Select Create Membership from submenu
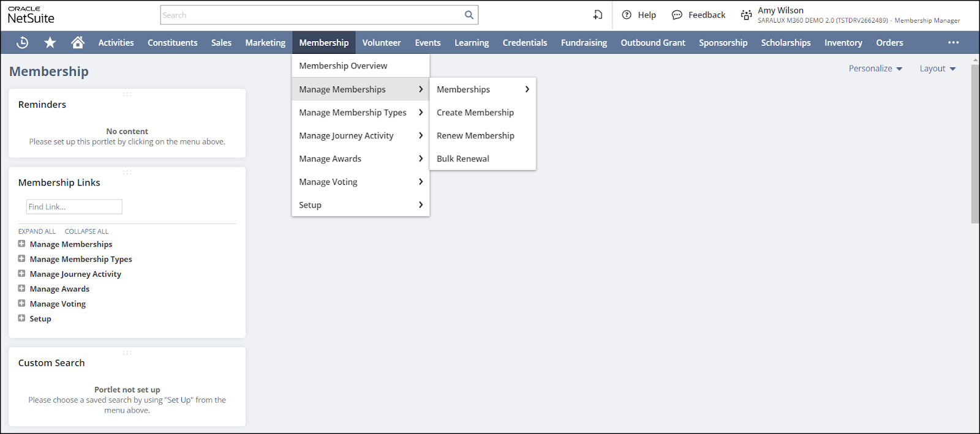The height and width of the screenshot is (434, 980). 475,113
